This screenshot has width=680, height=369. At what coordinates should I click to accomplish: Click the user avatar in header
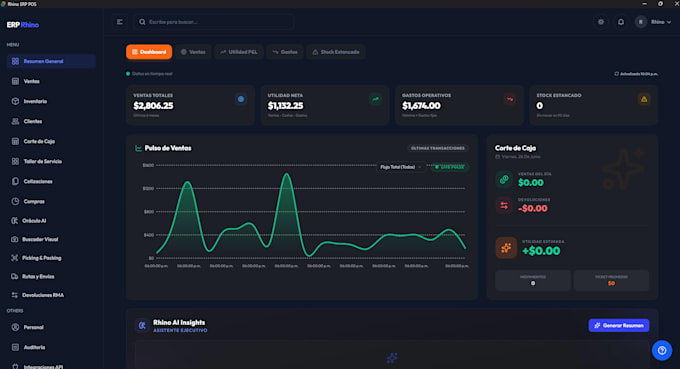[641, 22]
